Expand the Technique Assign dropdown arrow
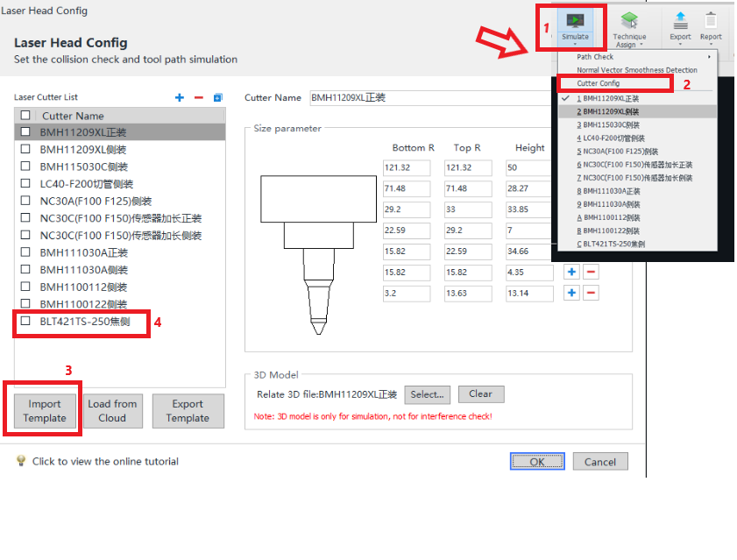737x560 pixels. (x=641, y=45)
